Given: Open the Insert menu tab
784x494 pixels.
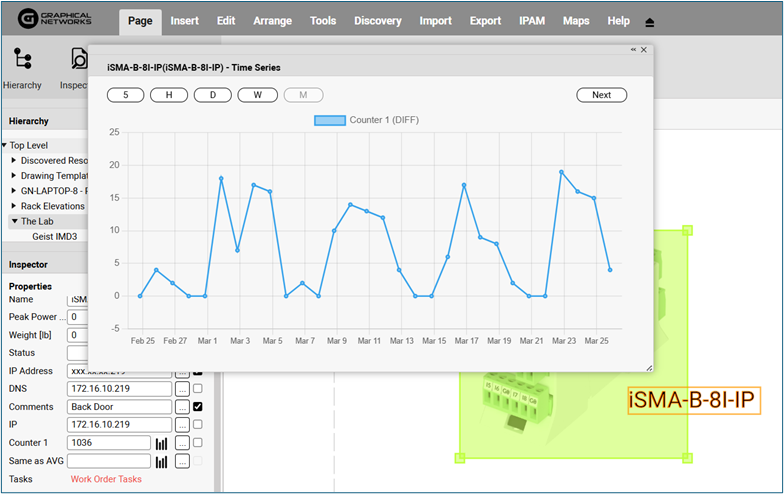Looking at the screenshot, I should (x=184, y=21).
